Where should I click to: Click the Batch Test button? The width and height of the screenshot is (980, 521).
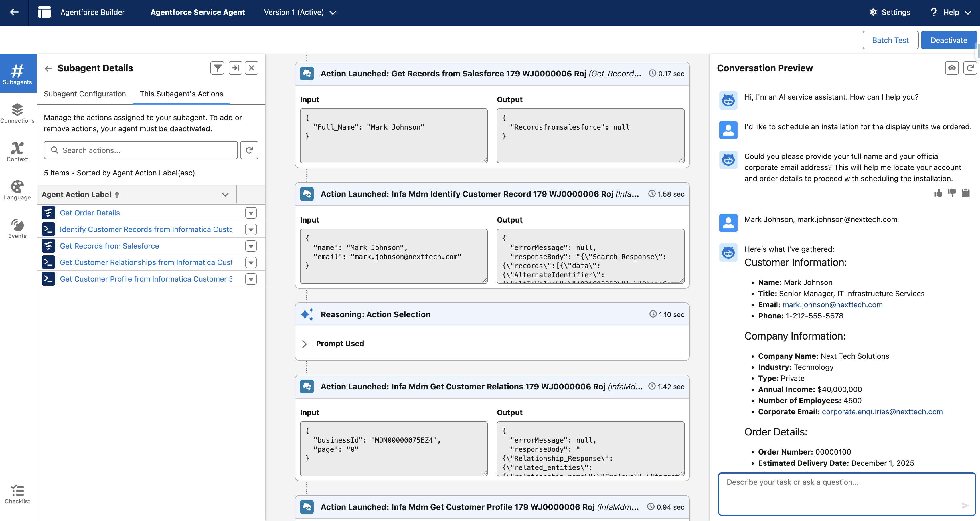[890, 40]
